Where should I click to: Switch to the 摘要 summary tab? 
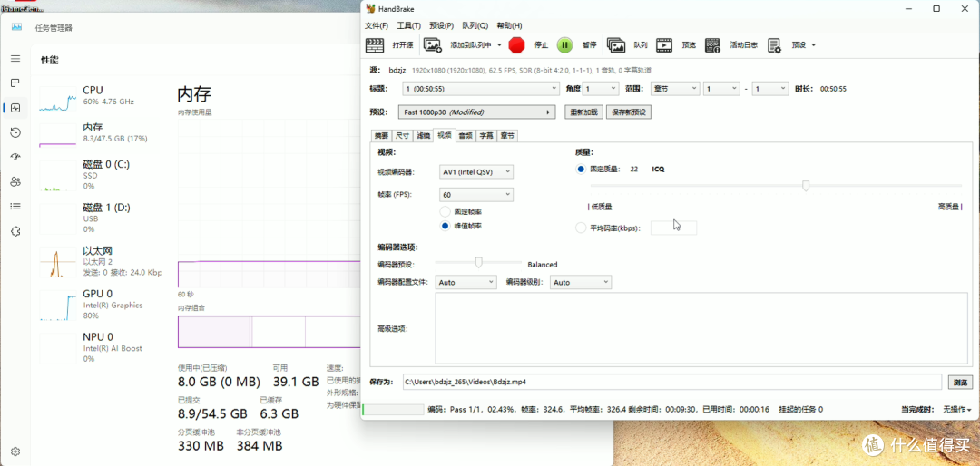coord(381,136)
